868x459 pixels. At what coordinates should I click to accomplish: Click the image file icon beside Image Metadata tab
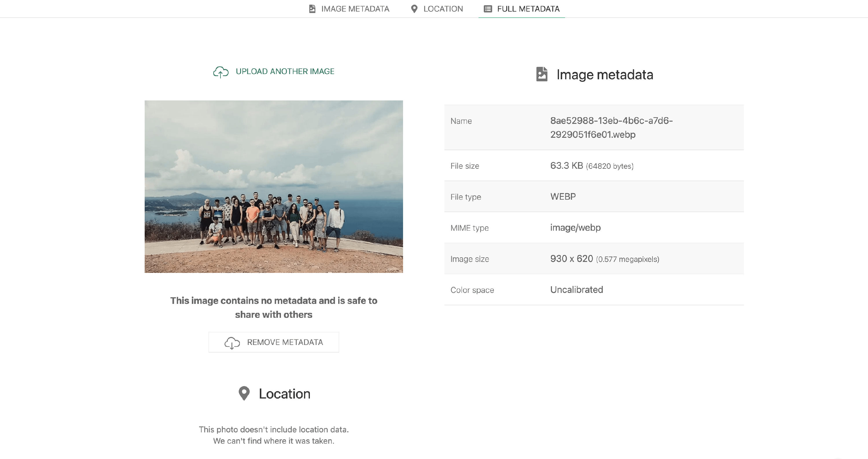312,9
